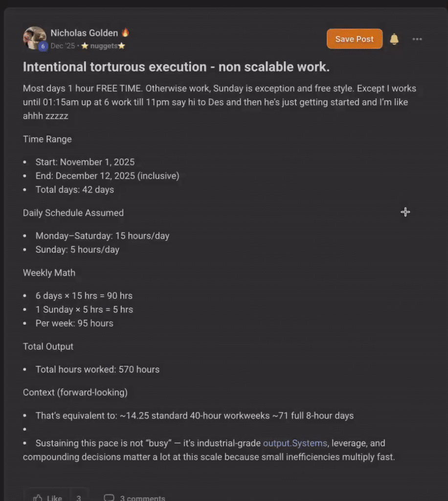Click the Dec '25 post date

click(x=63, y=46)
